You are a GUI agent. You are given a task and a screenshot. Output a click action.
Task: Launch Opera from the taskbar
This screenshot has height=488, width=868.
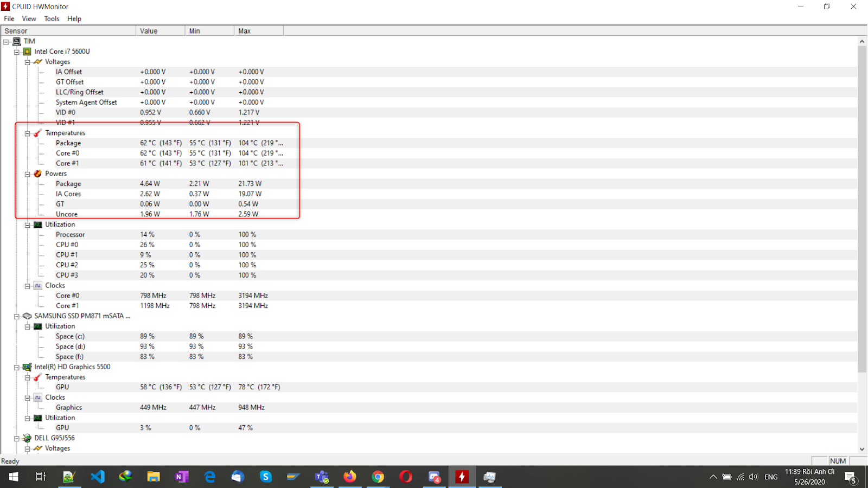406,477
